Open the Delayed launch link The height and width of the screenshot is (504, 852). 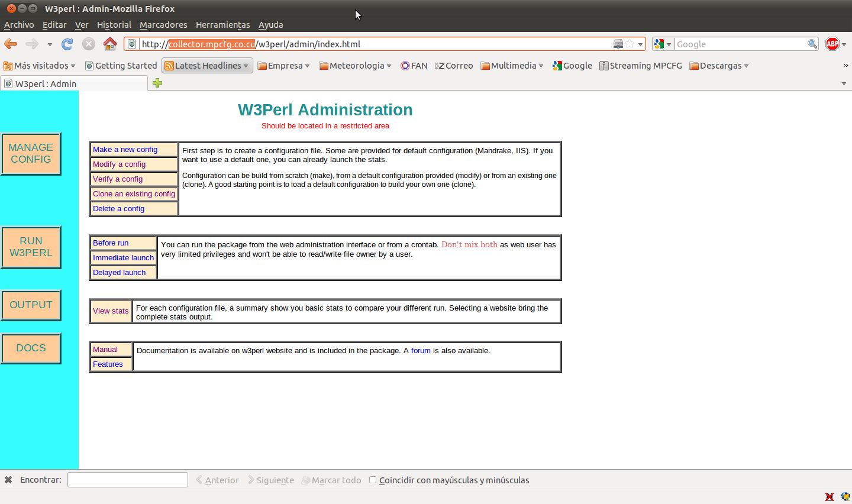(119, 273)
